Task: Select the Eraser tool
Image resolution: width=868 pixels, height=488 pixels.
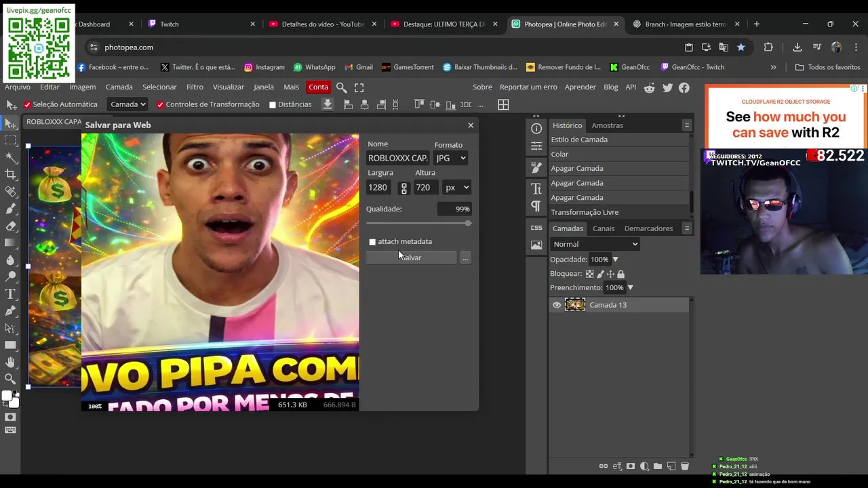Action: tap(10, 226)
